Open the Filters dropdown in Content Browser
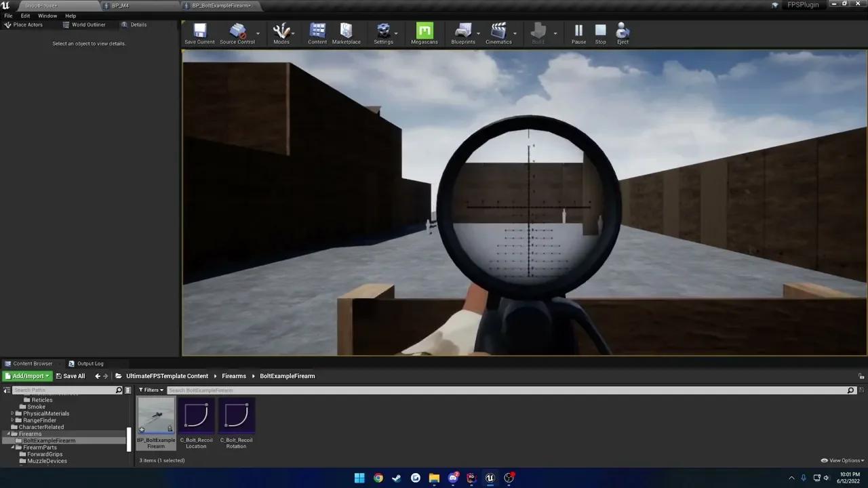This screenshot has width=868, height=488. [x=151, y=390]
